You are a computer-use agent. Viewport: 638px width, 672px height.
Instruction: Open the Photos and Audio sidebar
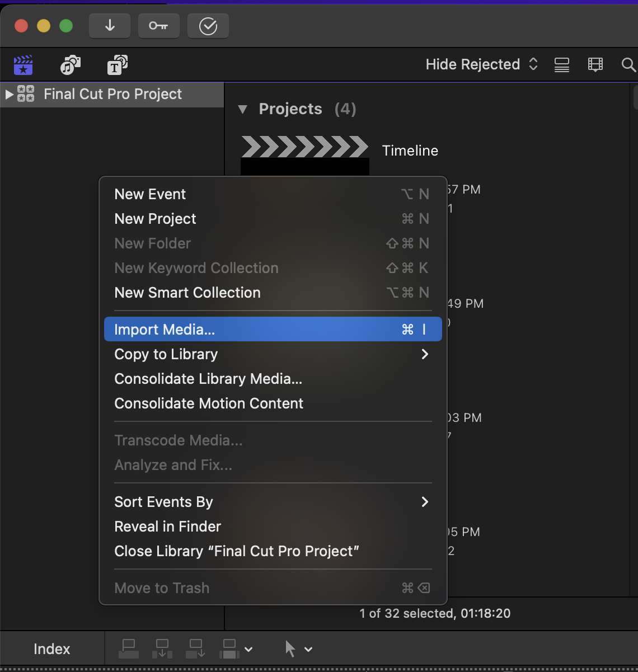tap(70, 65)
